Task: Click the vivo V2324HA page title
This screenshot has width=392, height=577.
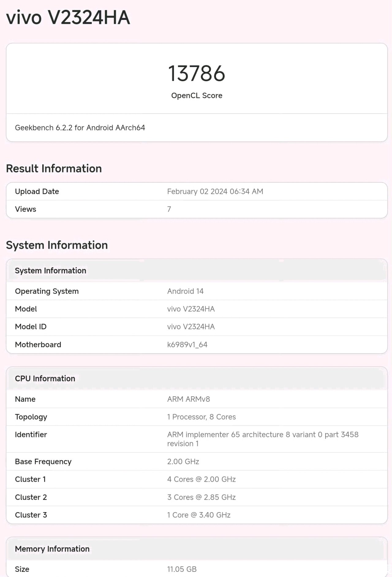Action: [68, 17]
